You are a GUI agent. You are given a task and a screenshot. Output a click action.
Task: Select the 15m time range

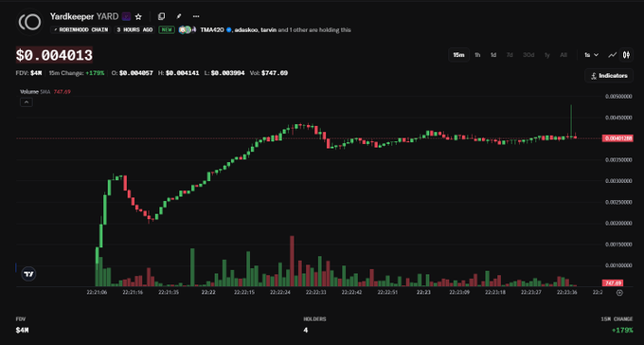pos(458,55)
